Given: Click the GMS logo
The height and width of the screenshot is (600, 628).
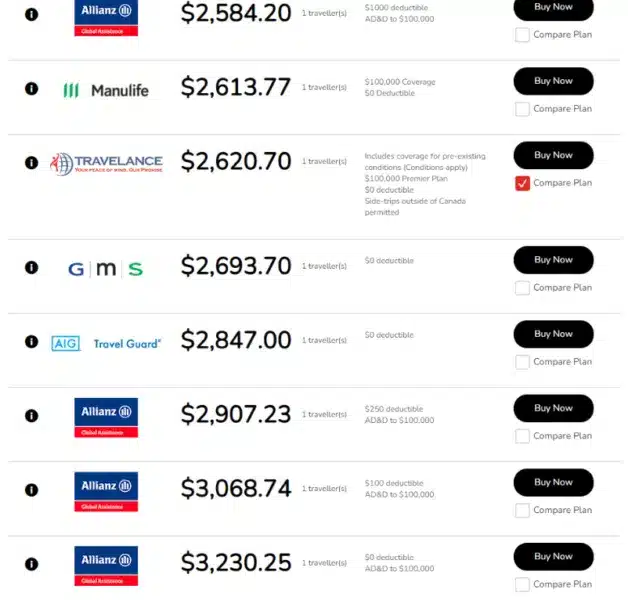Looking at the screenshot, I should tap(106, 268).
